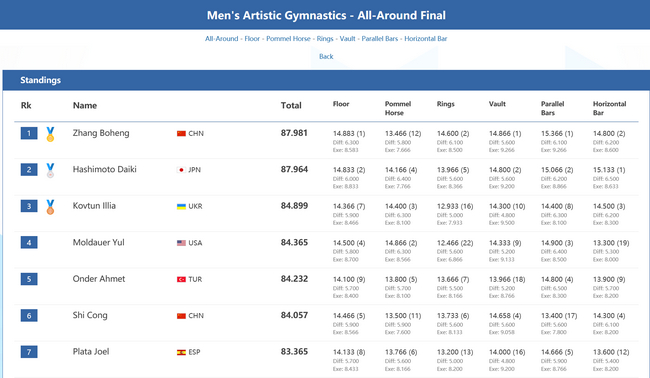Click Zhang Boheng's parallel bars score 15.366 (1)
Screen dimensions: 650x378
557,133
